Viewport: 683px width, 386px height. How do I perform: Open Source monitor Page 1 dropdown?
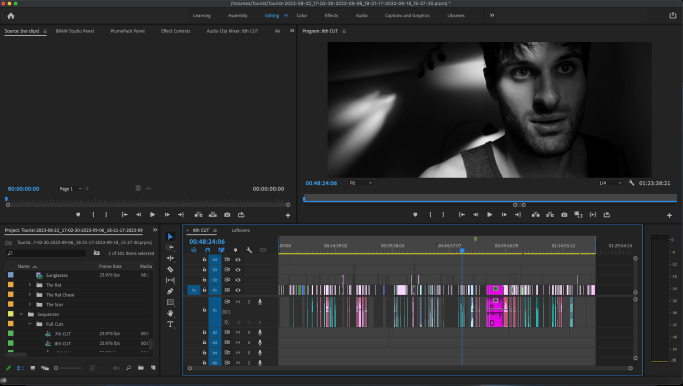click(x=71, y=189)
